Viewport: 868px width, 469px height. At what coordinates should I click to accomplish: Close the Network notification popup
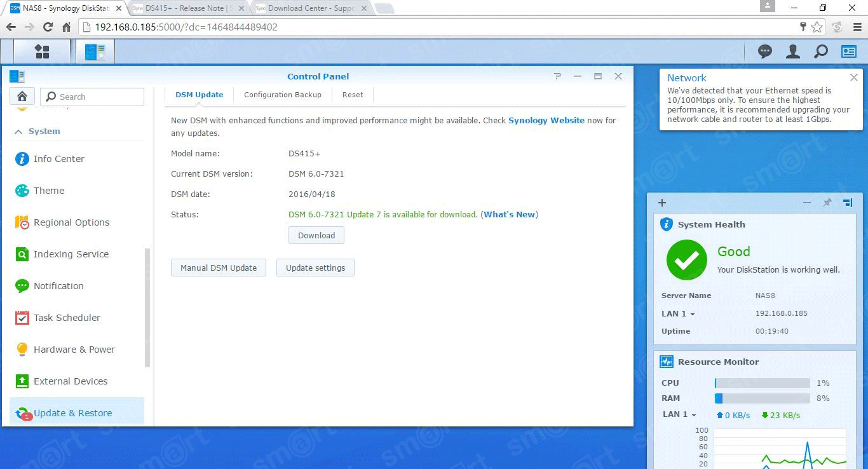(854, 78)
